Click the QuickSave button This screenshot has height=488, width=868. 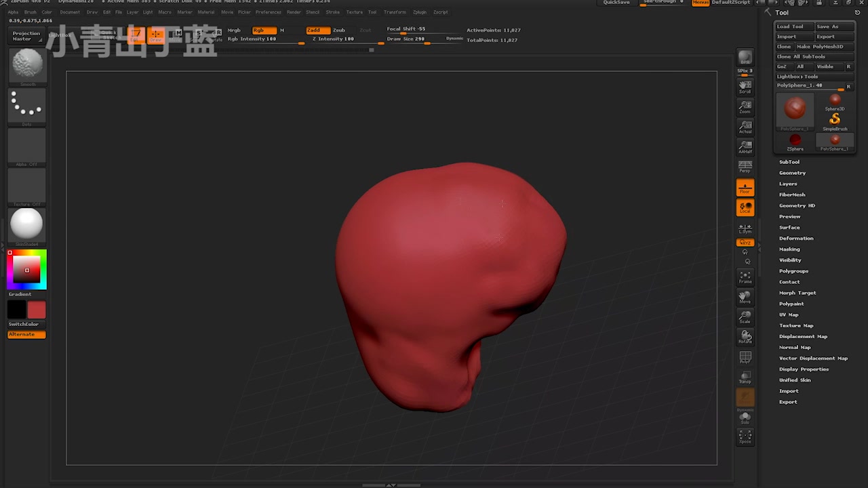[616, 3]
